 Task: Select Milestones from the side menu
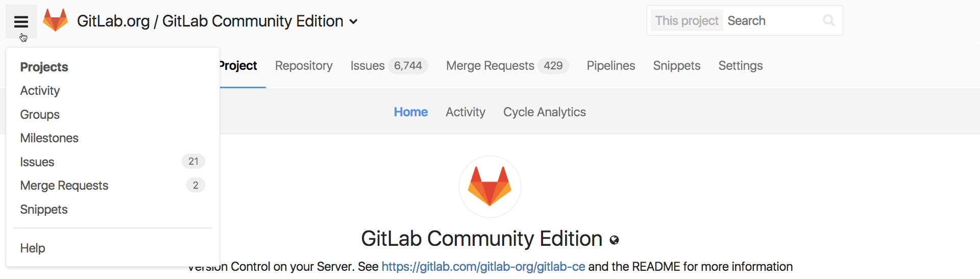[x=49, y=138]
